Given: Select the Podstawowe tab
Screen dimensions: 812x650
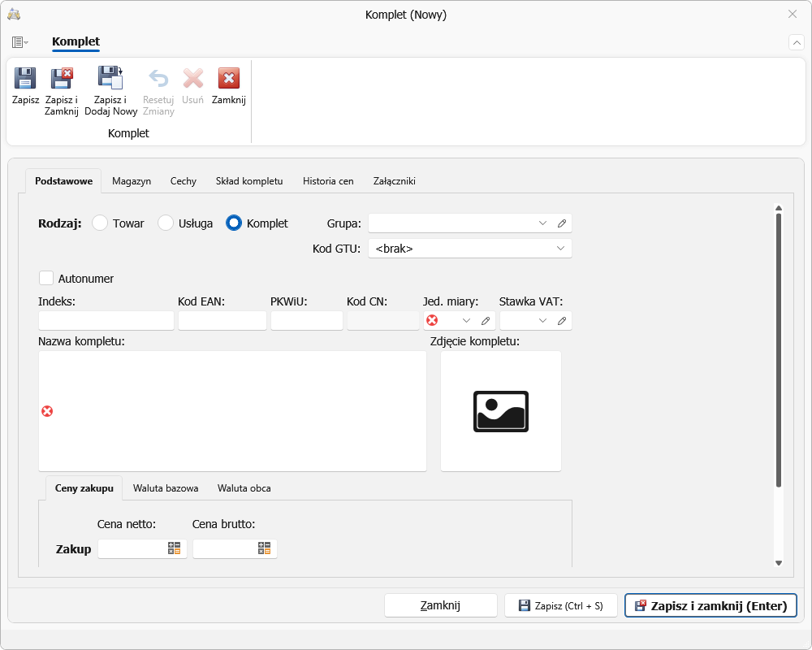Looking at the screenshot, I should (63, 181).
